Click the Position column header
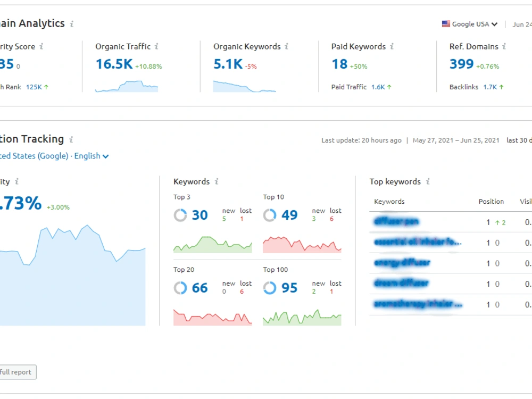This screenshot has width=532, height=399. click(491, 202)
